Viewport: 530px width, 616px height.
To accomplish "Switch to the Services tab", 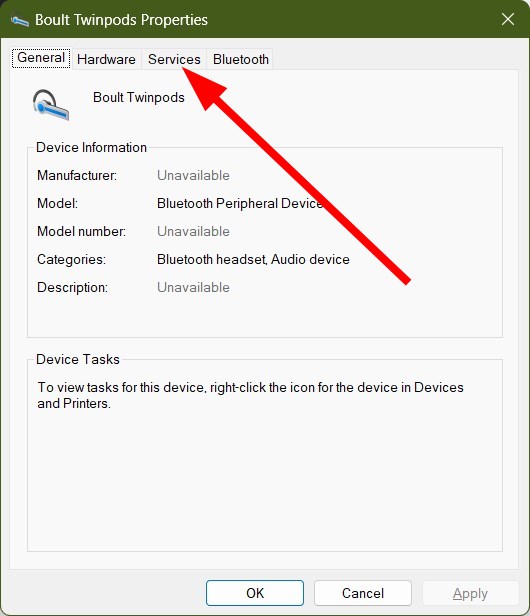I will pyautogui.click(x=174, y=59).
